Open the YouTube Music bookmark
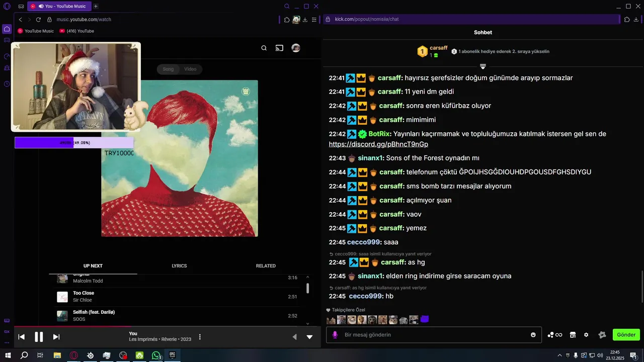 click(36, 31)
